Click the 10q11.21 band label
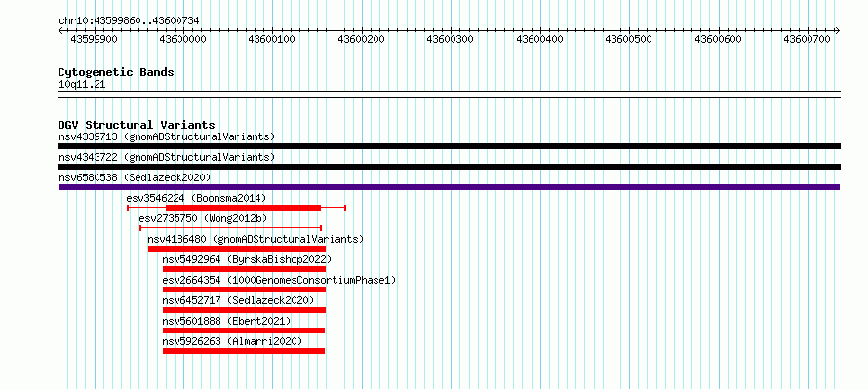868x389 pixels. click(x=82, y=85)
